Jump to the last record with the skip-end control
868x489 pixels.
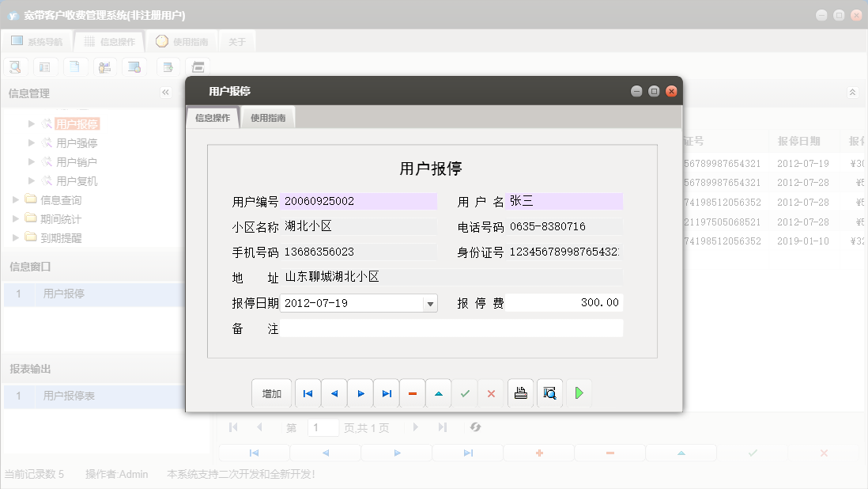click(385, 393)
